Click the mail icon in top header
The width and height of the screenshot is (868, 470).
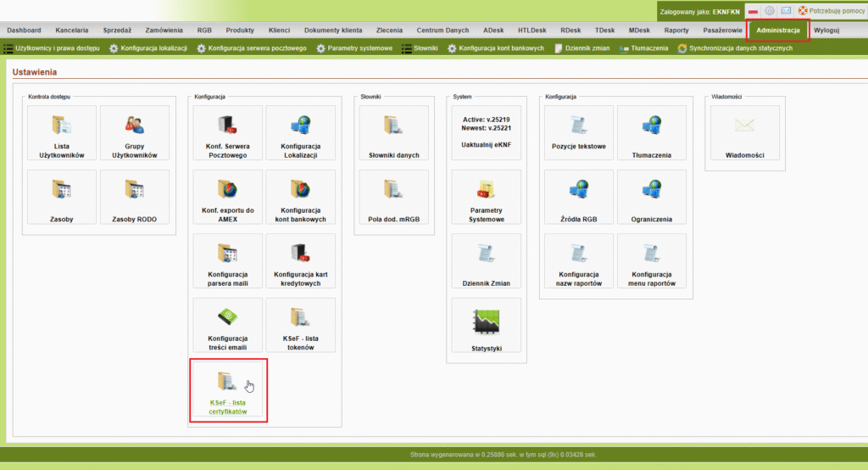coord(786,10)
